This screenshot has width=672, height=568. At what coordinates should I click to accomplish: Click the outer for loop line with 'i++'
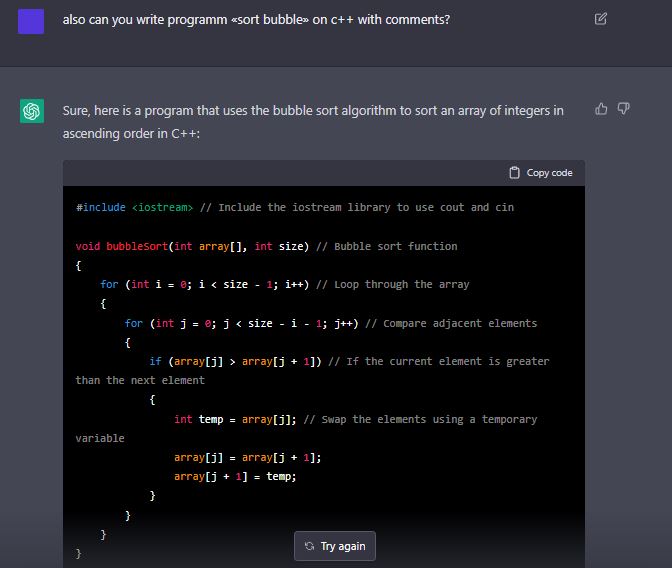pyautogui.click(x=285, y=285)
